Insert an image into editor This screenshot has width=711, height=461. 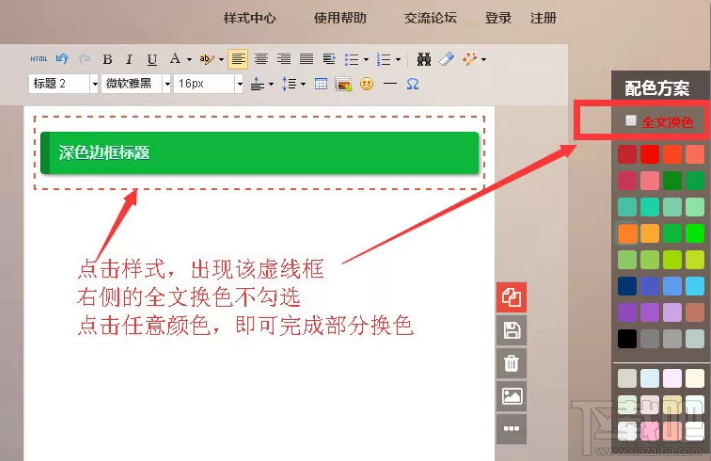pyautogui.click(x=344, y=84)
